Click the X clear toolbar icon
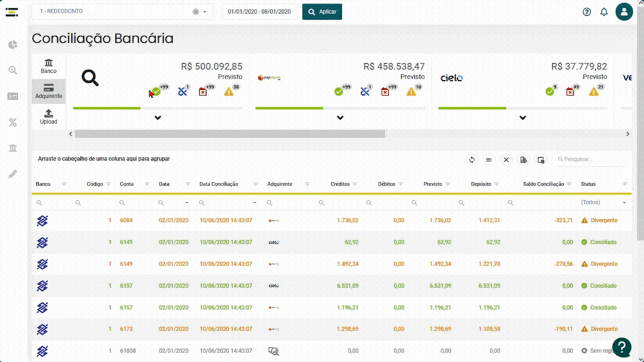This screenshot has height=362, width=644. (506, 160)
